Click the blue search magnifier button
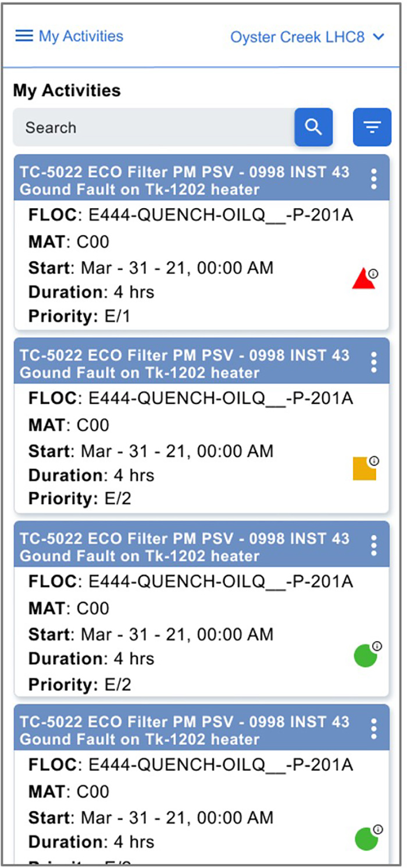The width and height of the screenshot is (407, 868). click(x=313, y=127)
